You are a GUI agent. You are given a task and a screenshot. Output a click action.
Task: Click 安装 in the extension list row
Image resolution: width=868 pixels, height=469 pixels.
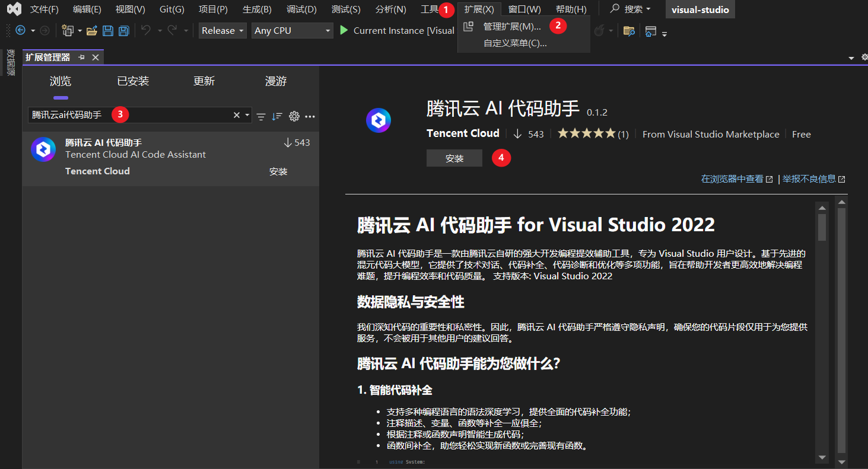278,171
